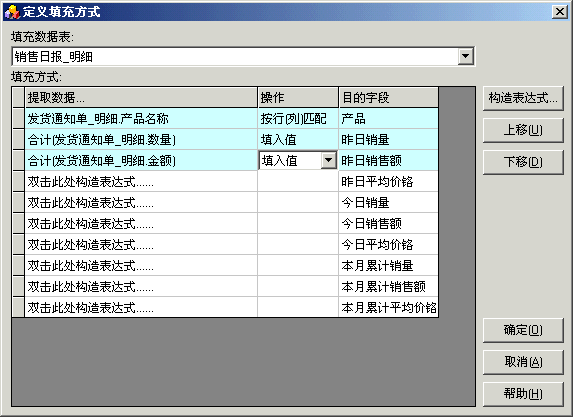
Task: Select the row header of the 产品 row
Action: [x=18, y=118]
